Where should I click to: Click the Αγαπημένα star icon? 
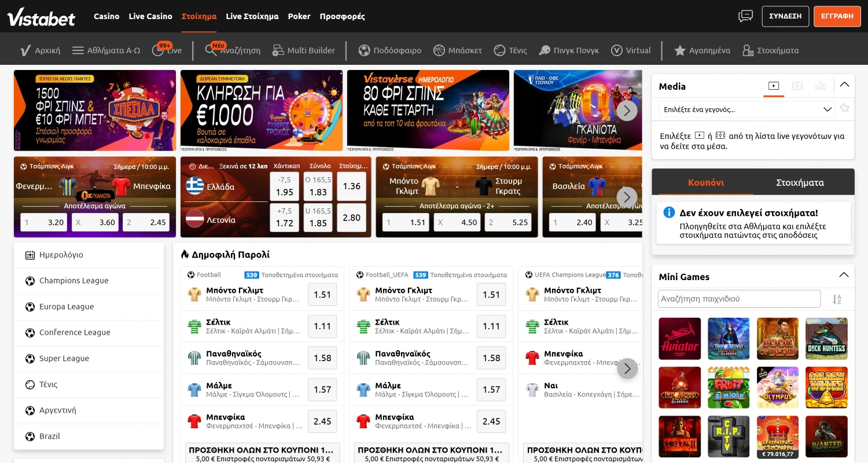pyautogui.click(x=680, y=50)
